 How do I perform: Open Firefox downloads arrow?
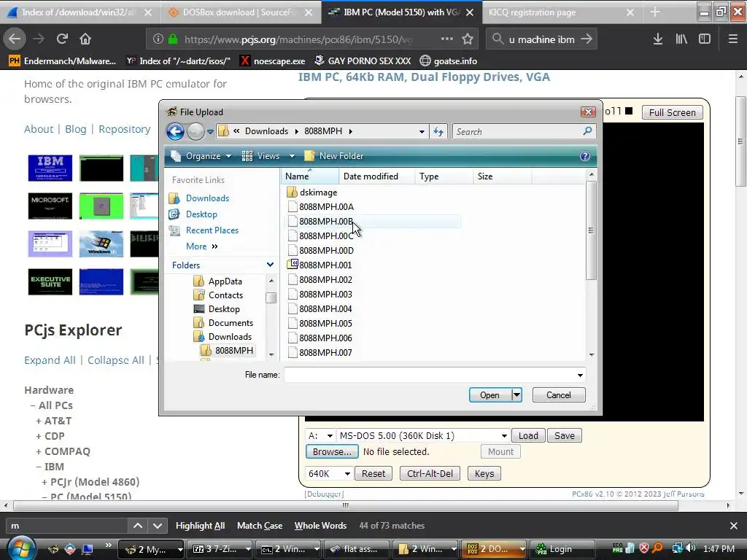(657, 39)
